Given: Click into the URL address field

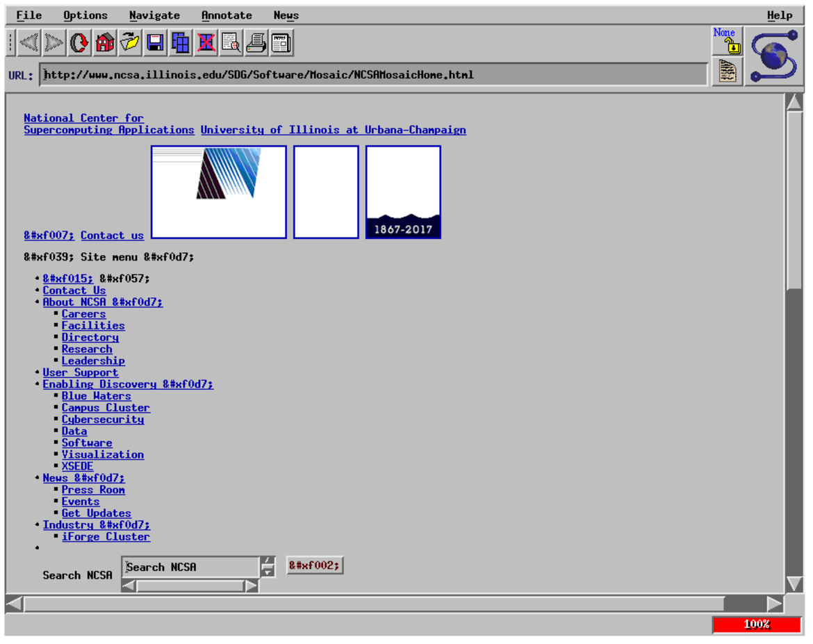Looking at the screenshot, I should [x=373, y=74].
